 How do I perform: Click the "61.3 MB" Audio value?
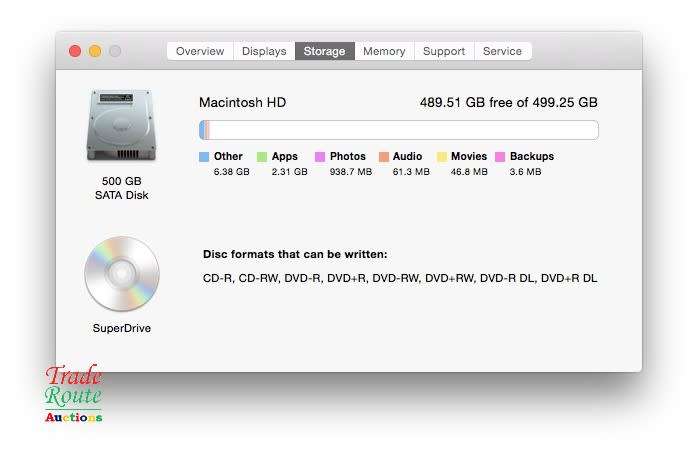(x=411, y=172)
